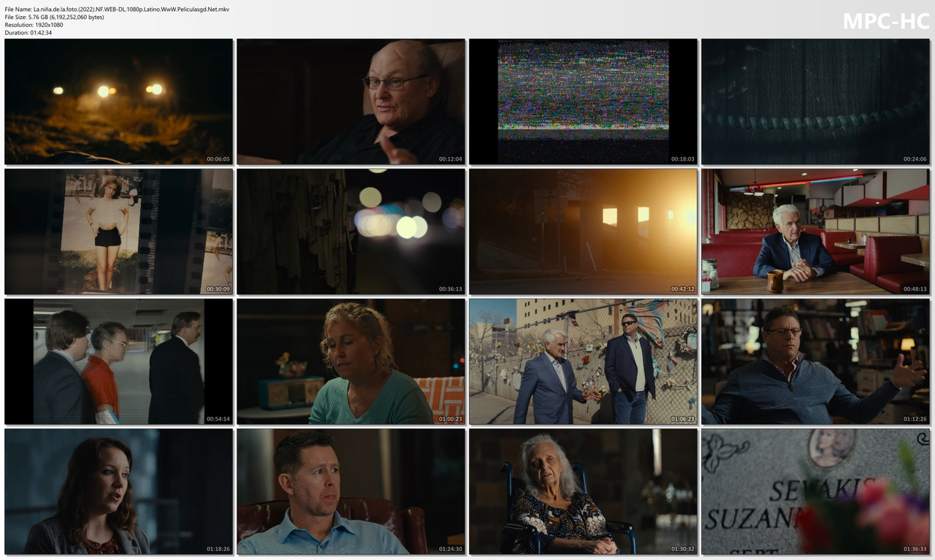Viewport: 935px width, 560px height.
Task: Click the static-noise frame at 00:18:03
Action: tap(583, 101)
